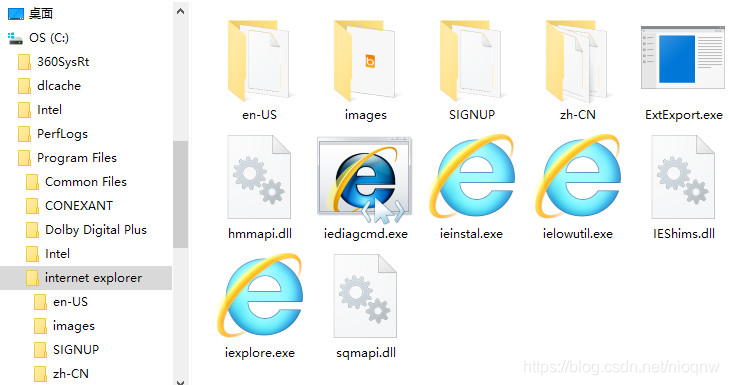Click the navigation pane scroll up arrow
This screenshot has width=729, height=385.
(x=180, y=12)
